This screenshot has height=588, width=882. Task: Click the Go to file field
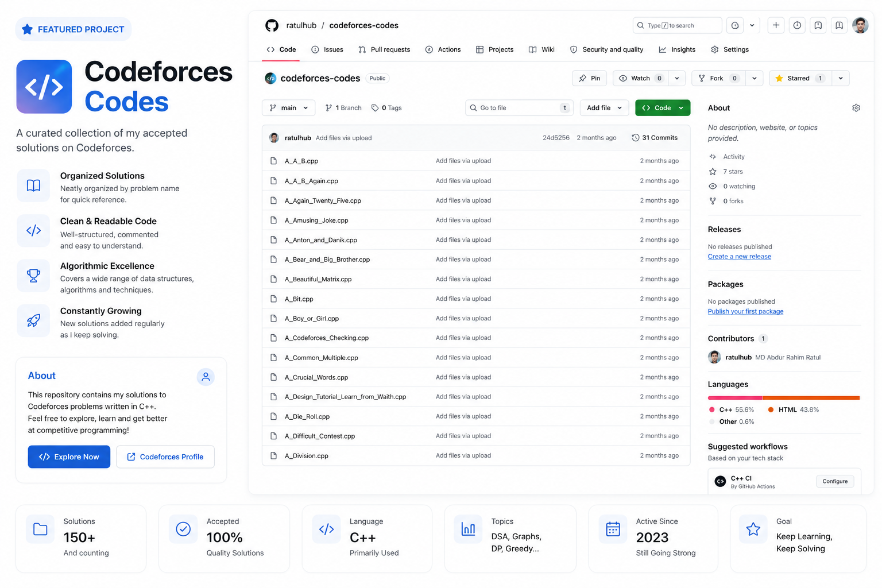(519, 108)
